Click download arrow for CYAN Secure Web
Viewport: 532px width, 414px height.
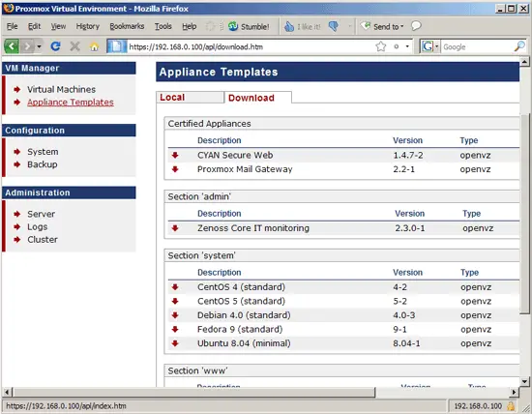point(175,155)
